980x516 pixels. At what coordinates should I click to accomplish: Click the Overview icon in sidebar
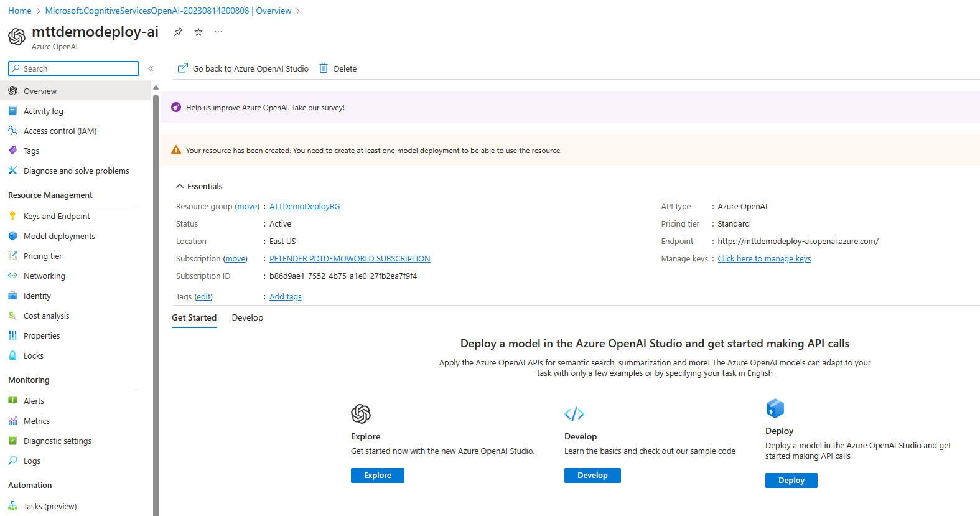(x=12, y=91)
